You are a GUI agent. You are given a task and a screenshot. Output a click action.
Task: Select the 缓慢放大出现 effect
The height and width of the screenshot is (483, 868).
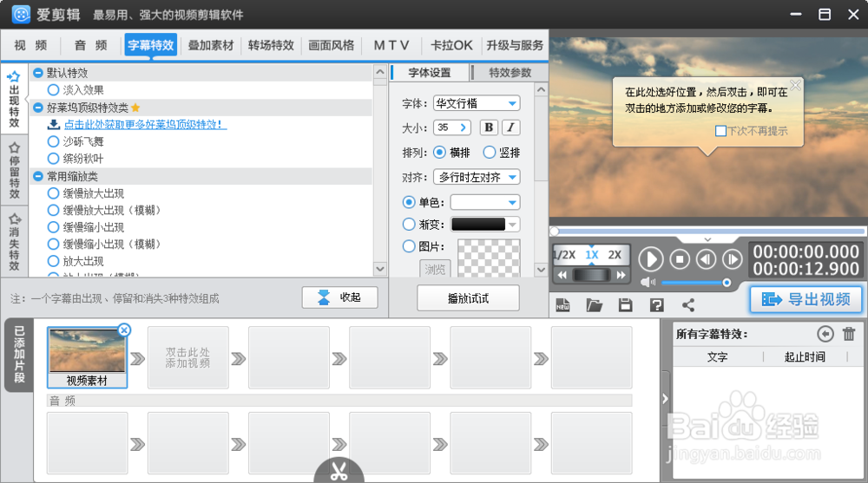click(x=53, y=193)
